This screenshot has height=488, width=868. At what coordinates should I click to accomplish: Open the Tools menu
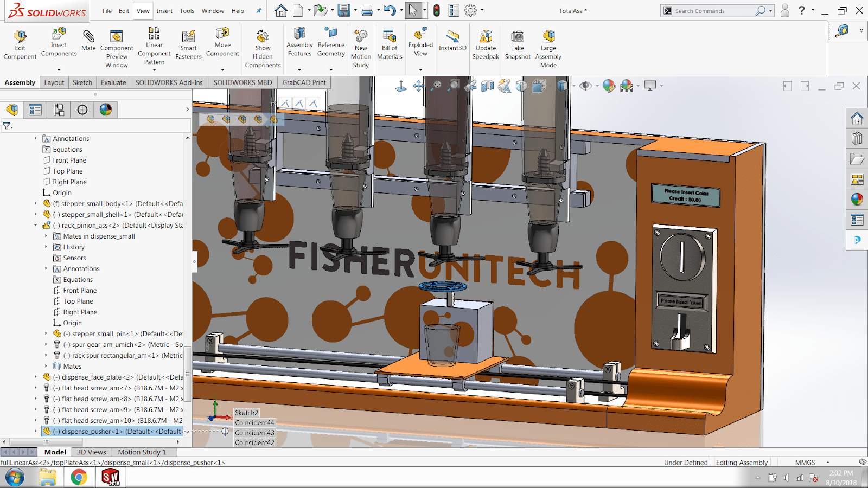(187, 11)
